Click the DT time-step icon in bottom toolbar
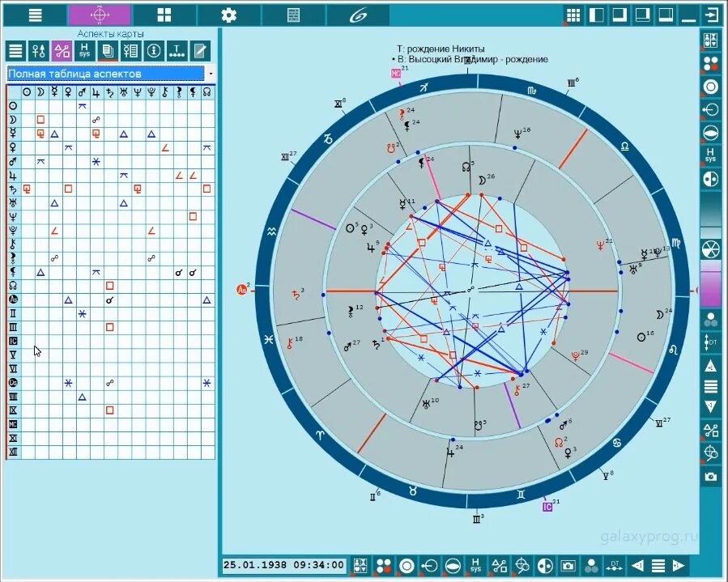The width and height of the screenshot is (728, 582). pos(615,566)
